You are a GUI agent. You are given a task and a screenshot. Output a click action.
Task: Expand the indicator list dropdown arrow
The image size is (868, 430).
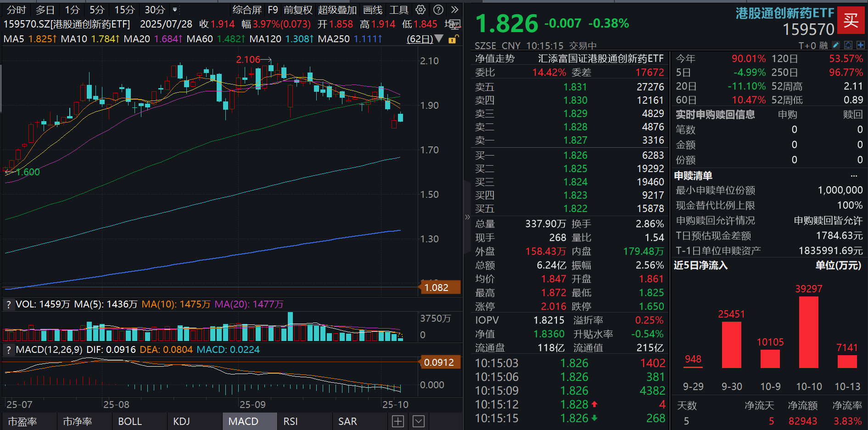(419, 421)
